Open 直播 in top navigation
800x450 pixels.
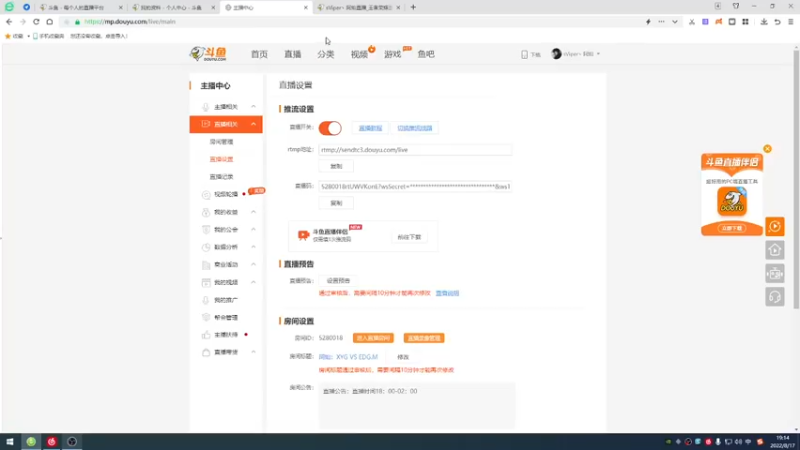pyautogui.click(x=293, y=54)
